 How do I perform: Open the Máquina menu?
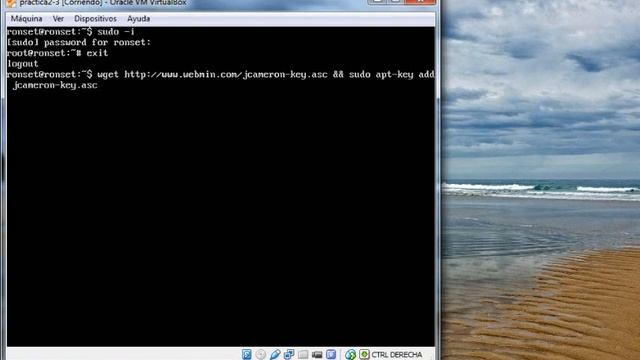point(27,19)
